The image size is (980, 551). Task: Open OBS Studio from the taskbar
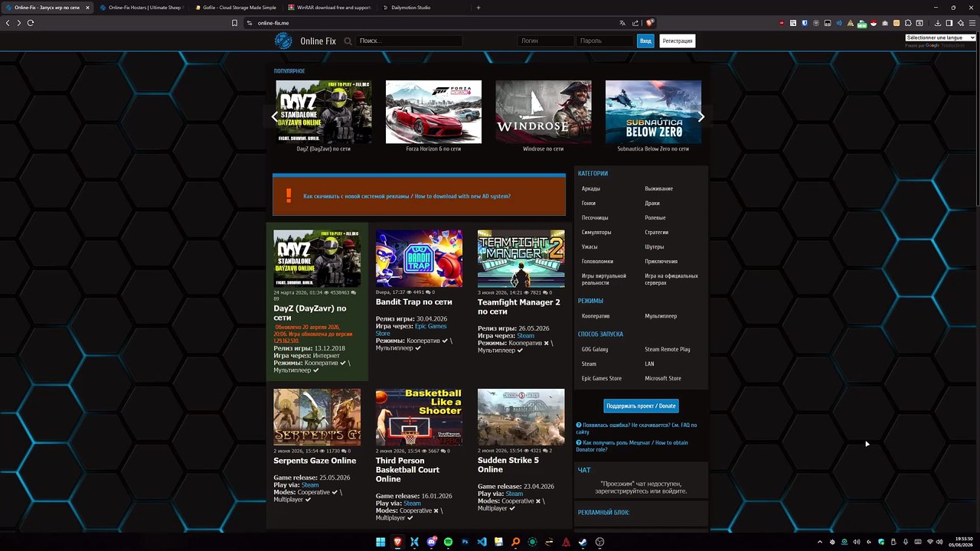(x=599, y=542)
